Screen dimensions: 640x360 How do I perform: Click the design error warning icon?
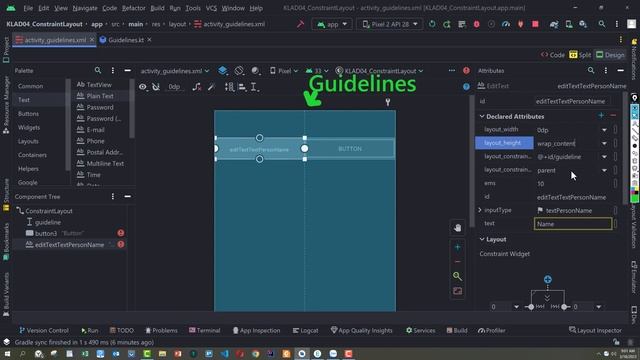466,71
